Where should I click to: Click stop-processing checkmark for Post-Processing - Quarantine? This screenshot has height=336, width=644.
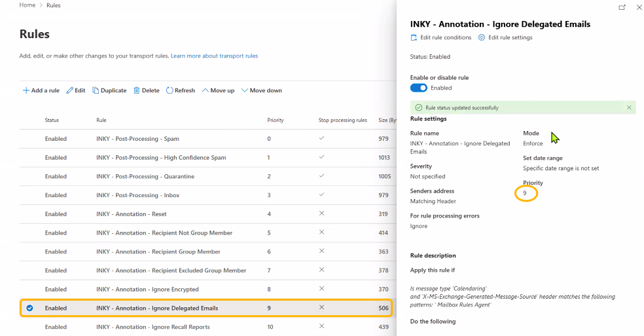click(321, 176)
